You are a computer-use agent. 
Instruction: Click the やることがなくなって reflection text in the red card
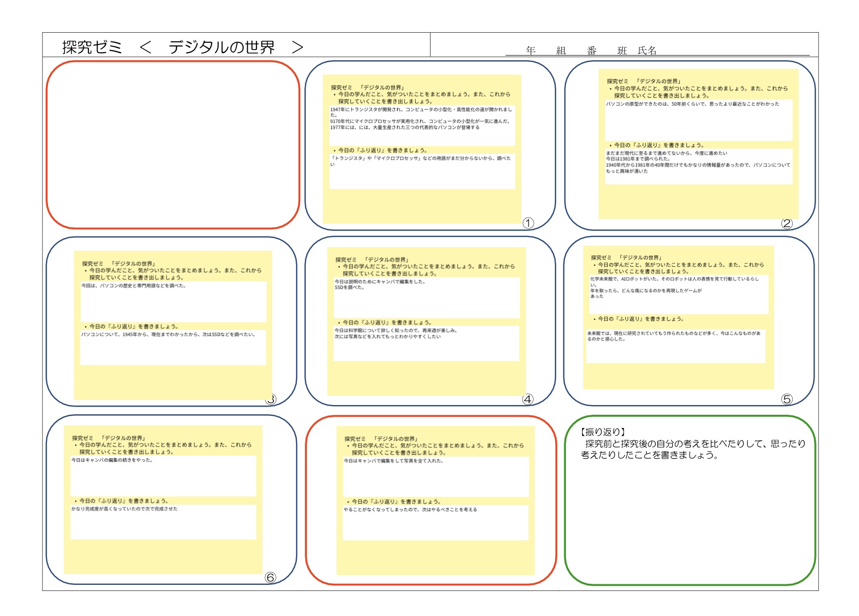pos(410,510)
